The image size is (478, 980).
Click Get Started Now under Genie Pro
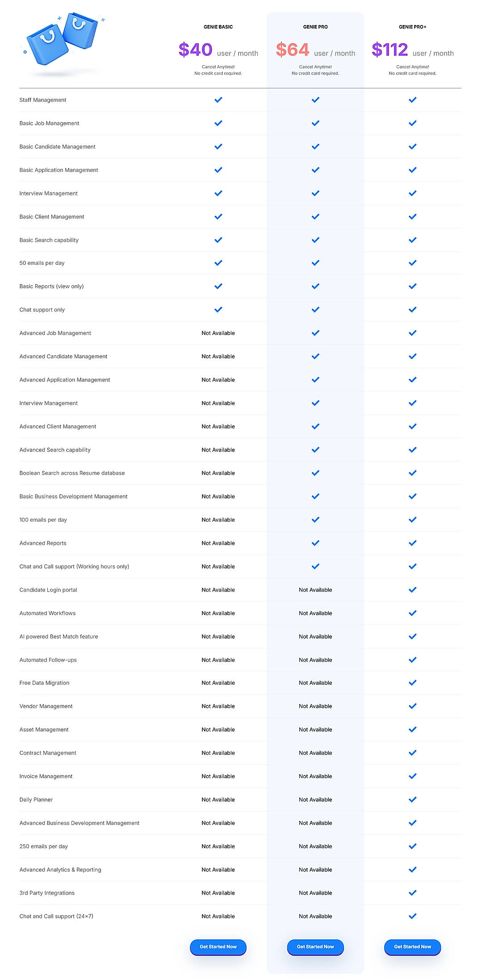click(x=315, y=946)
